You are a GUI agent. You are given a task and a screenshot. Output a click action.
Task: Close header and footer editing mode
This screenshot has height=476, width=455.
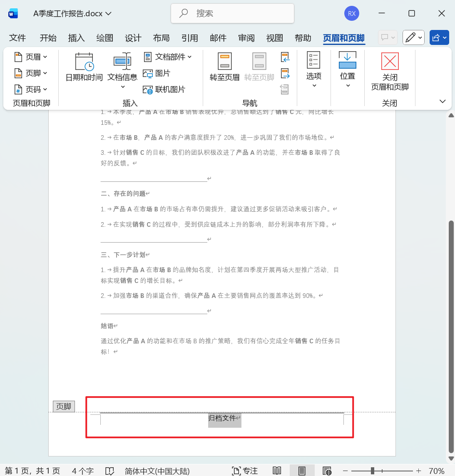coord(390,71)
